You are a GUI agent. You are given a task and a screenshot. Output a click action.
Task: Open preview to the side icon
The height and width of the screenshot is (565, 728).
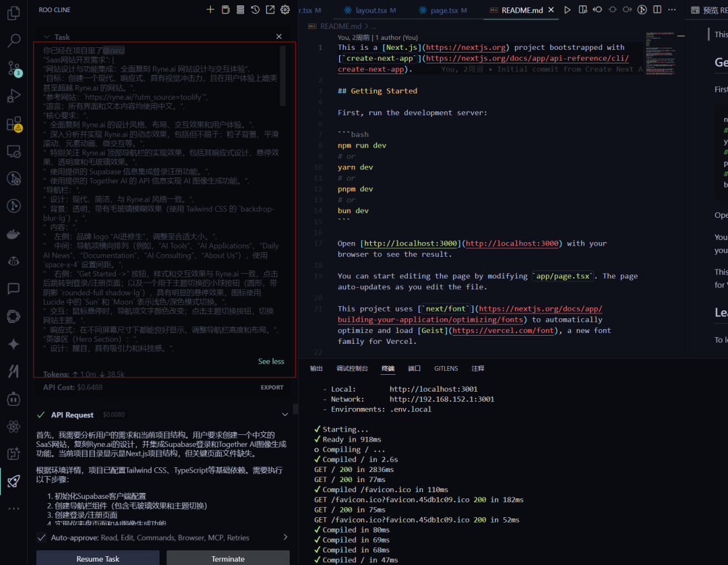582,9
